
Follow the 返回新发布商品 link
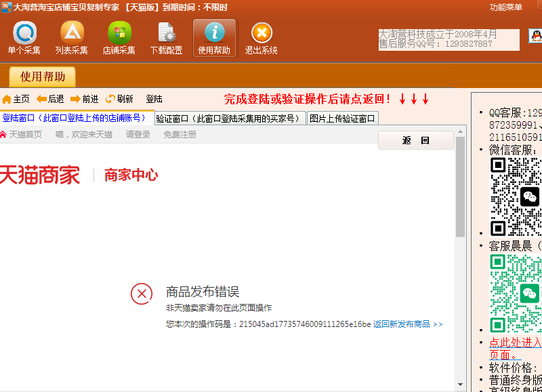407,324
